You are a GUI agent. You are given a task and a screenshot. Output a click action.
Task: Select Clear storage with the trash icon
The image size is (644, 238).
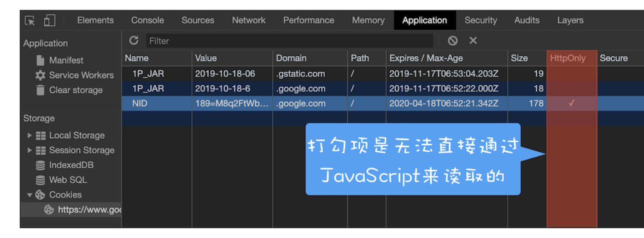(70, 90)
